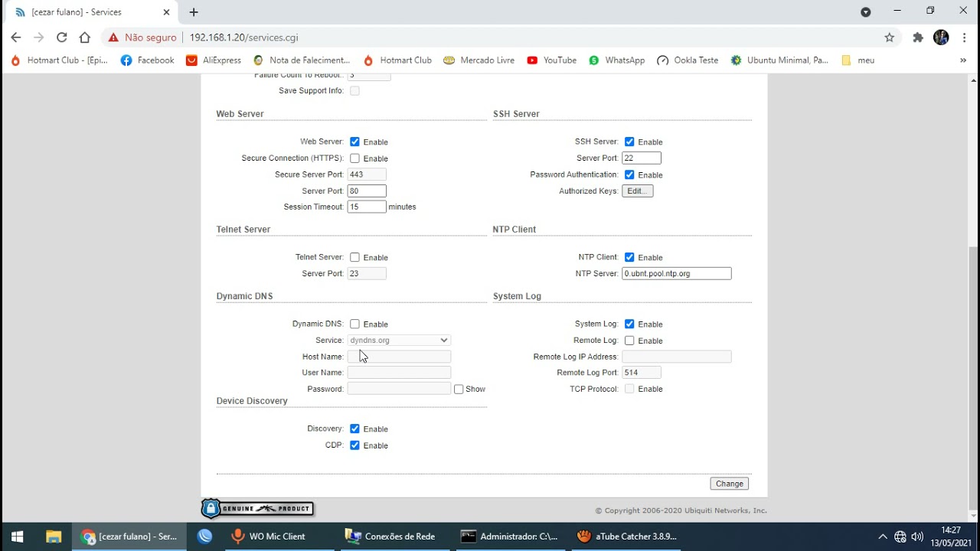Toggle the Show password checkbox

point(459,389)
